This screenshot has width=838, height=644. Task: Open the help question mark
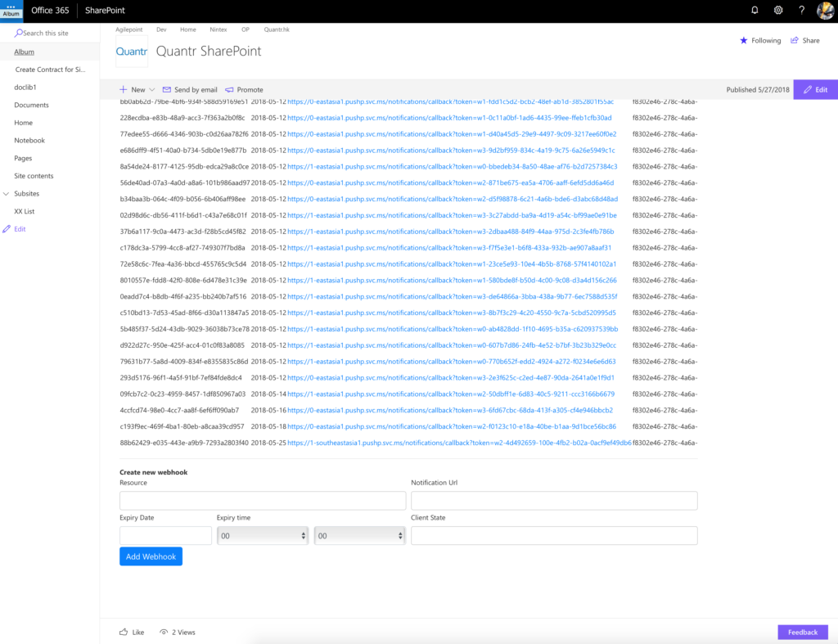tap(802, 10)
